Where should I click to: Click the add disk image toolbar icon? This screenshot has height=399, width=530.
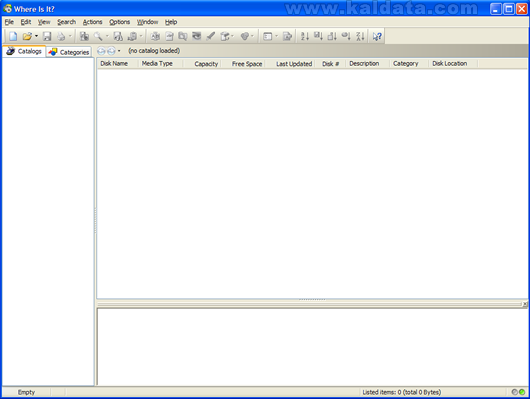tap(84, 36)
